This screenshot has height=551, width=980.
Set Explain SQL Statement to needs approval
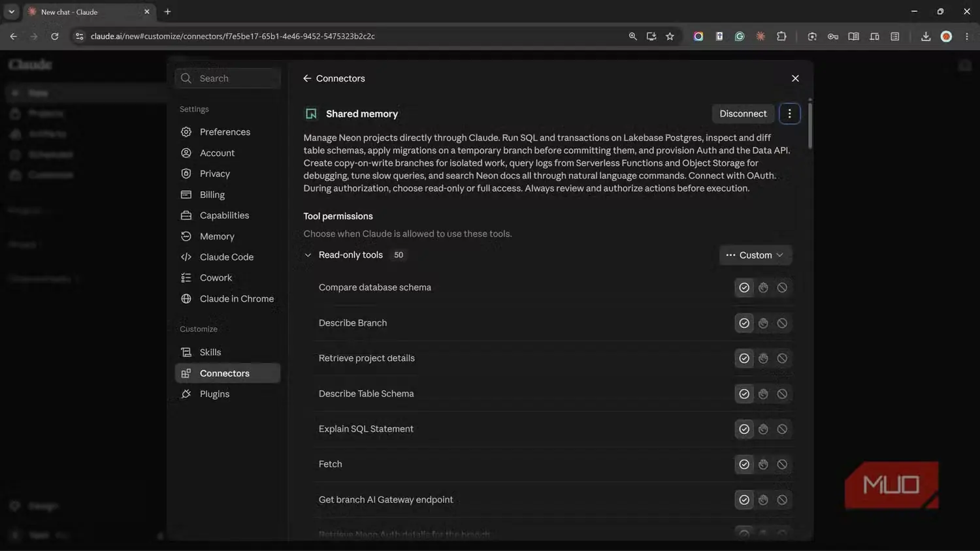(763, 429)
